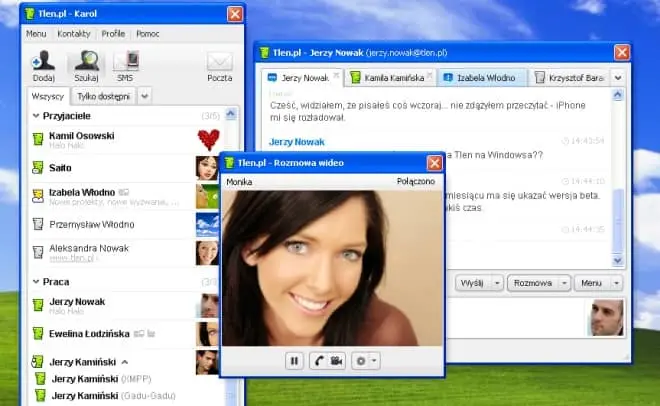Expand the chat tabs overflow list

pos(617,77)
